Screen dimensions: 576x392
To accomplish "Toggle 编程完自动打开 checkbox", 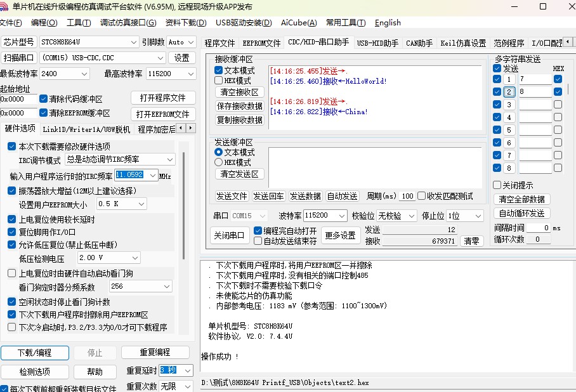I will click(x=258, y=230).
